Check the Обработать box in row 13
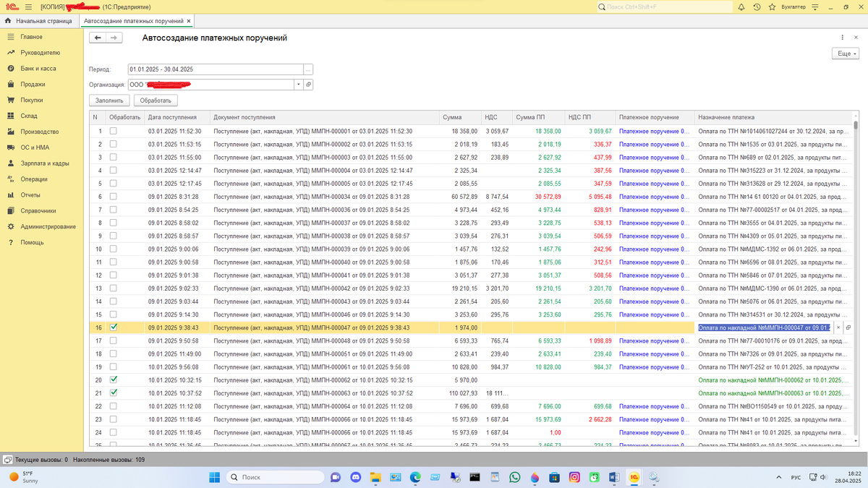 tap(113, 288)
